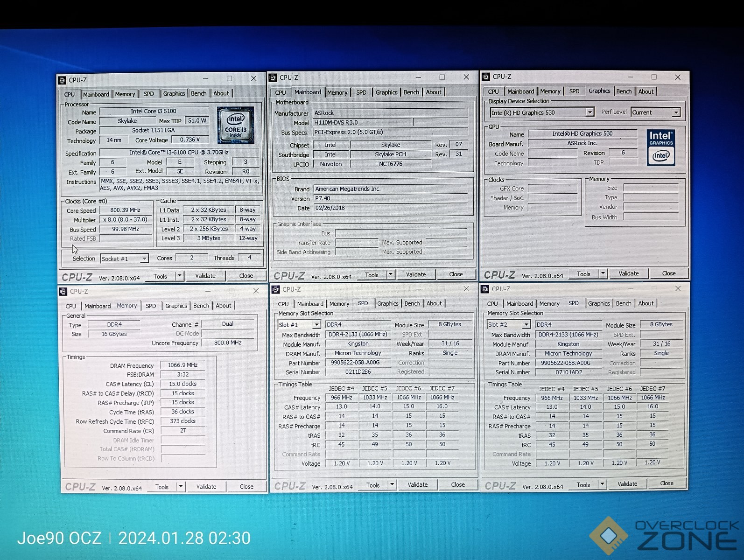Viewport: 744px width, 560px height.
Task: Open the Perf Level Current dropdown
Action: [x=675, y=112]
